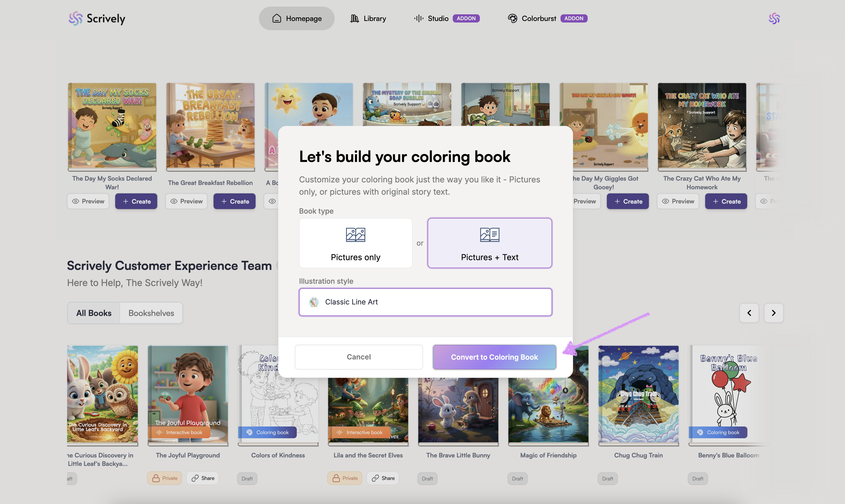Cancel the coloring book dialog

358,357
